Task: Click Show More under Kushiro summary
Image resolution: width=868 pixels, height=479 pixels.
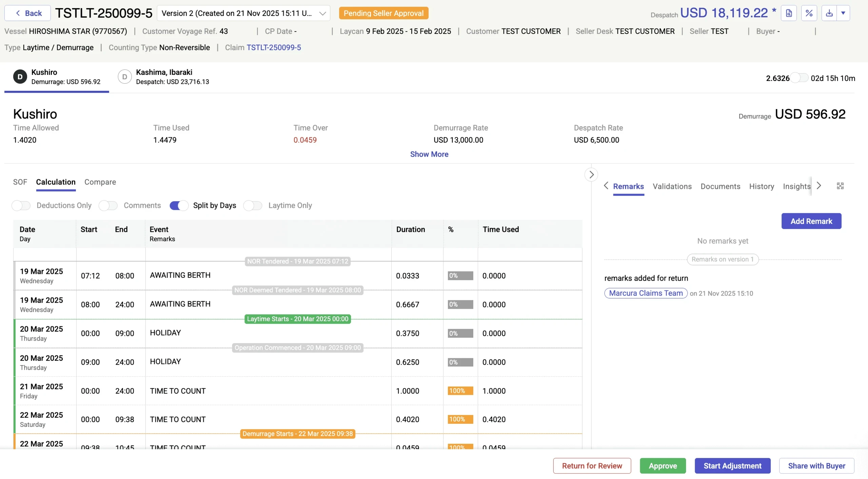Action: tap(429, 154)
